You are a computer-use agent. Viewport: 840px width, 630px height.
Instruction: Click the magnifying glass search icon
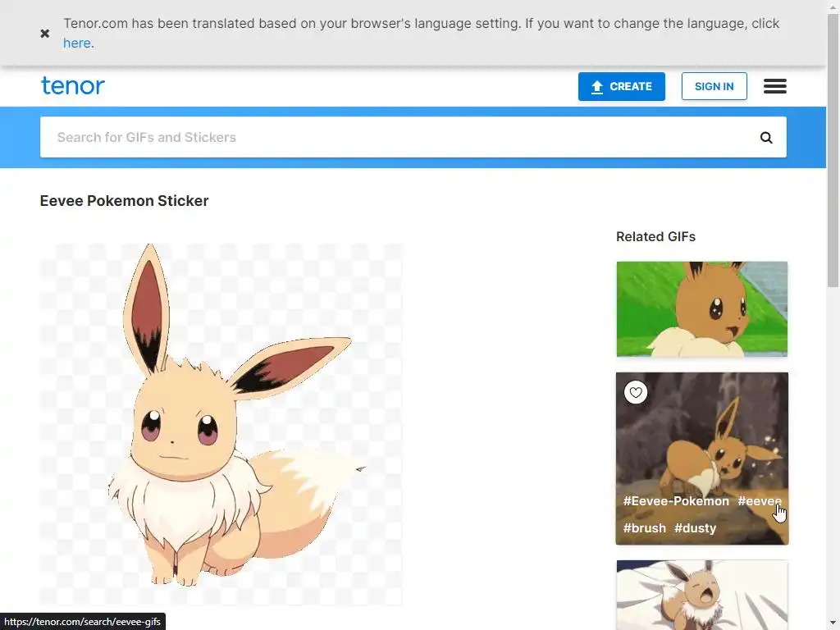point(767,138)
